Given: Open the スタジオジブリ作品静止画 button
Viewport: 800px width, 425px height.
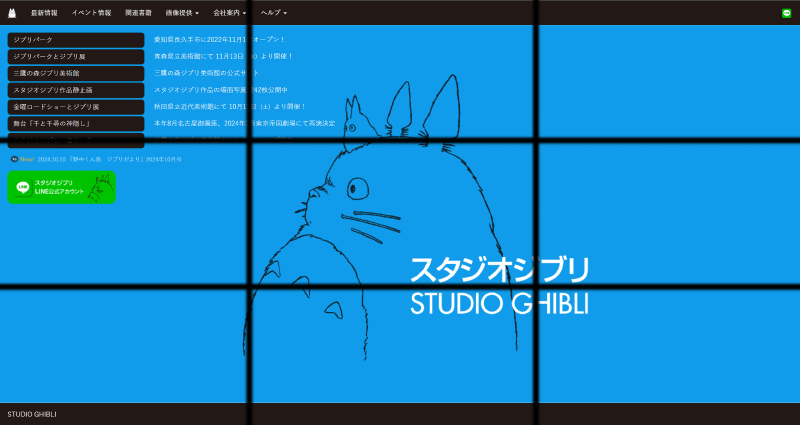Looking at the screenshot, I should pos(76,90).
